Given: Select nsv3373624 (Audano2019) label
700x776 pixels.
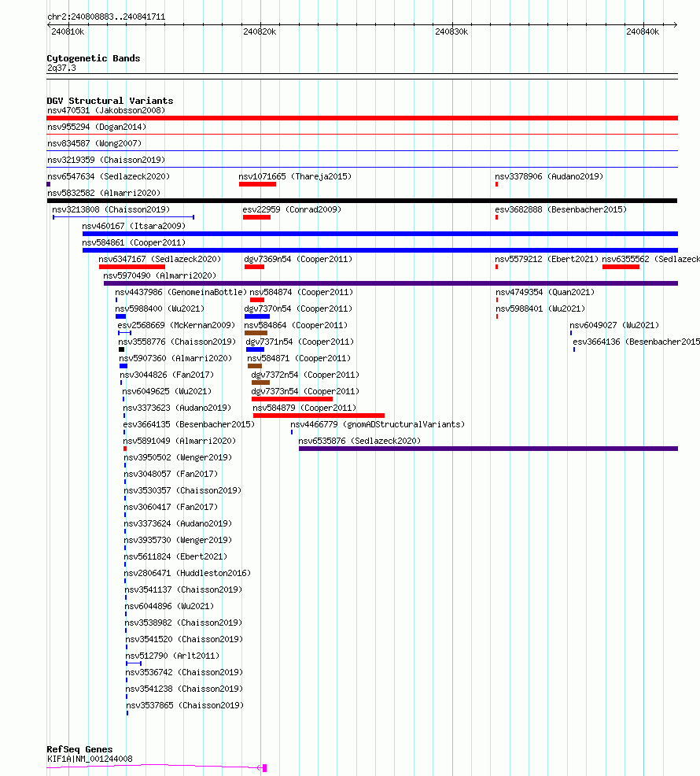Looking at the screenshot, I should tap(178, 523).
